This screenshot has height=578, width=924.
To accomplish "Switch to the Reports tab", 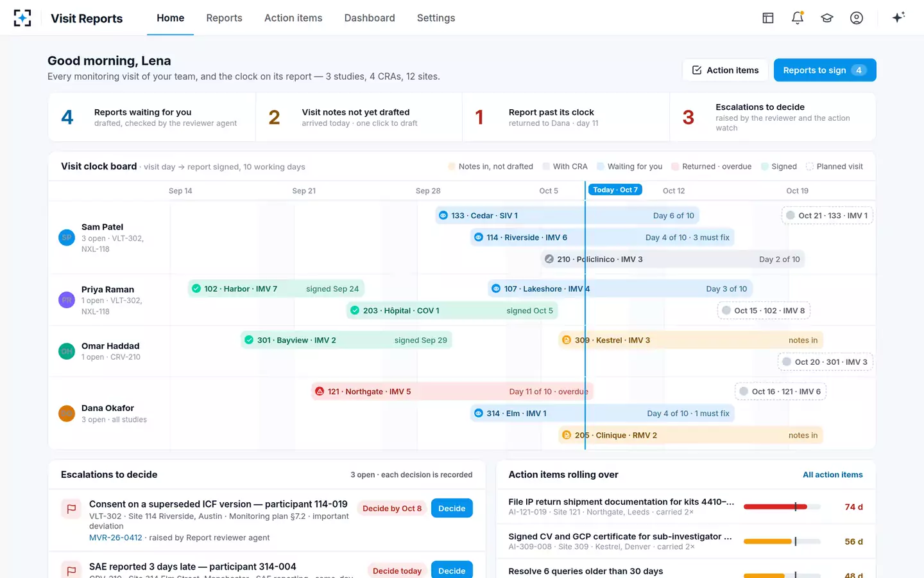I will [x=224, y=18].
